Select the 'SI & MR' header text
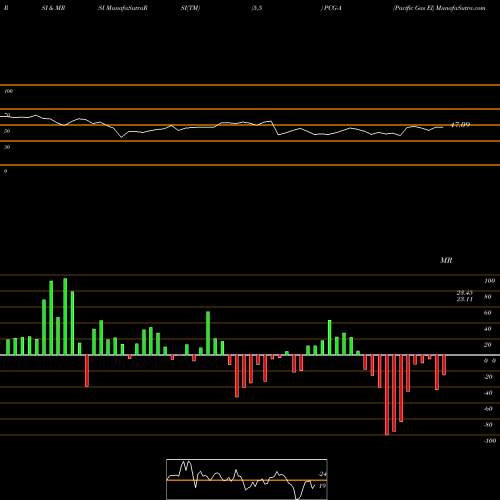The image size is (500, 500). (x=53, y=8)
